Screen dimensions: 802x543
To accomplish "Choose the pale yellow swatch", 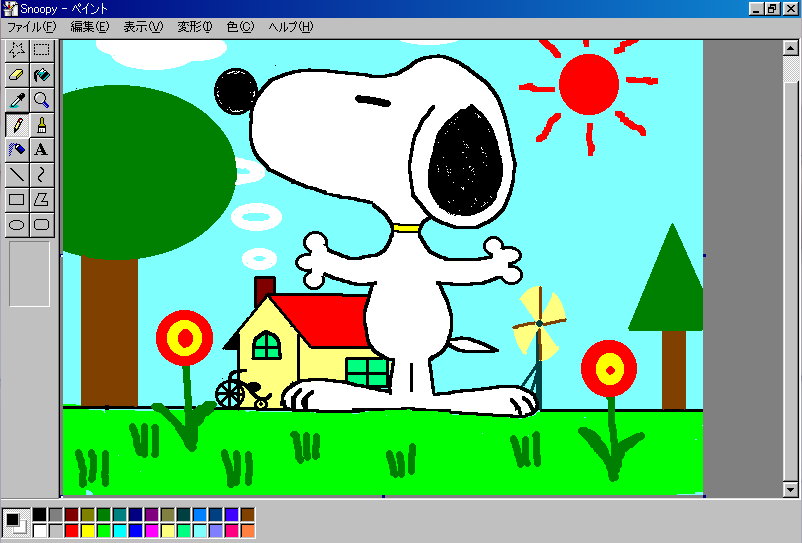I will point(168,530).
